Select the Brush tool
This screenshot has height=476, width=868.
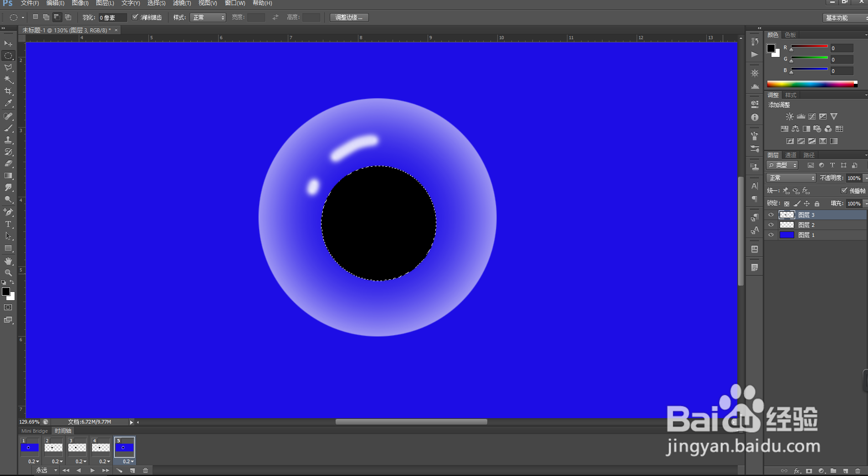tap(8, 128)
